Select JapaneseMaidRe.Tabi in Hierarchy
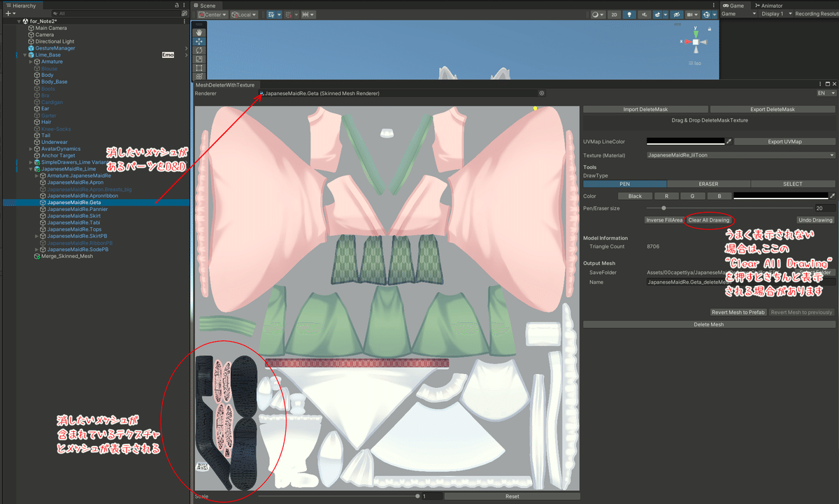Screen dimensions: 839x504 73,223
